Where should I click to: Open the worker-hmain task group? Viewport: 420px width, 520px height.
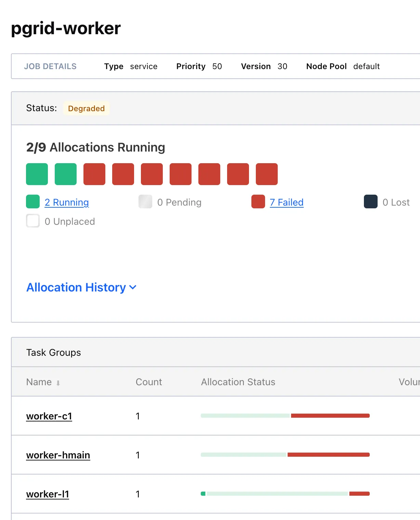58,455
